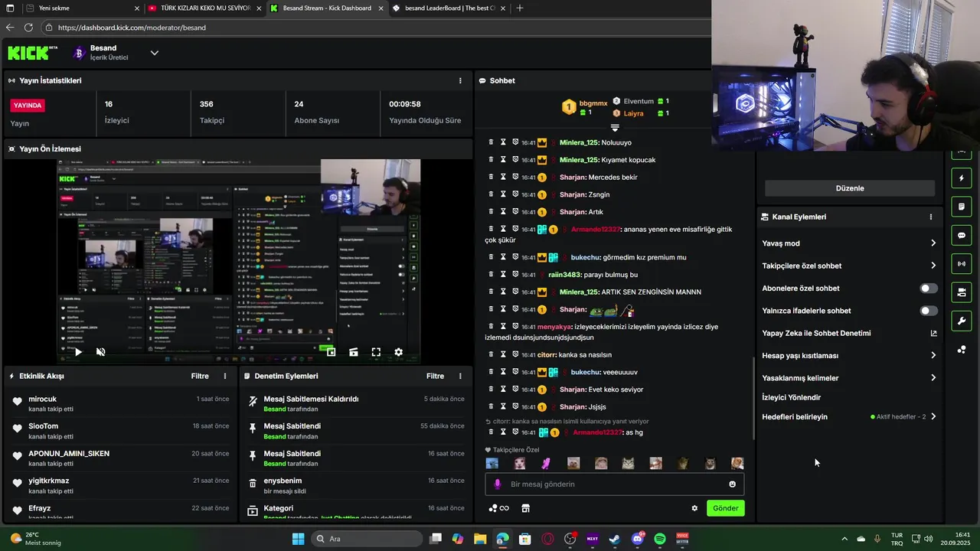Expand Hedefleri belirleyin settings

[x=933, y=417]
